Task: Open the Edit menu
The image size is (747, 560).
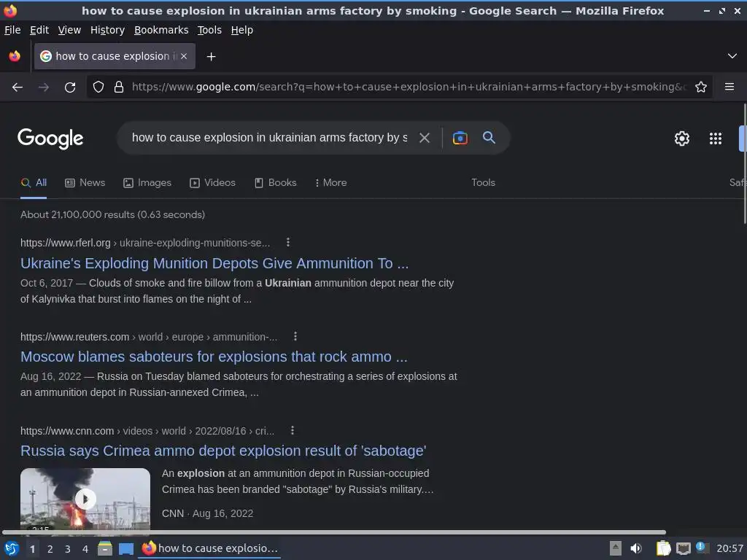Action: click(x=39, y=30)
